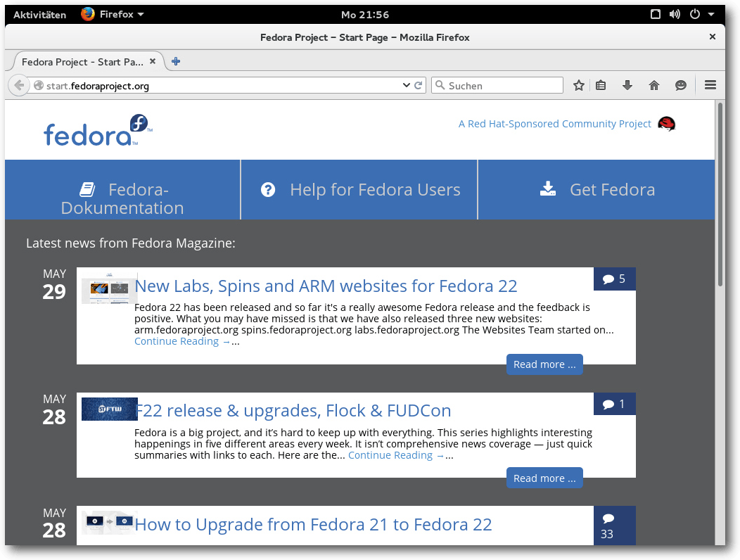Open A Red Hat-Sponsored Community Project link
740x560 pixels.
click(554, 124)
